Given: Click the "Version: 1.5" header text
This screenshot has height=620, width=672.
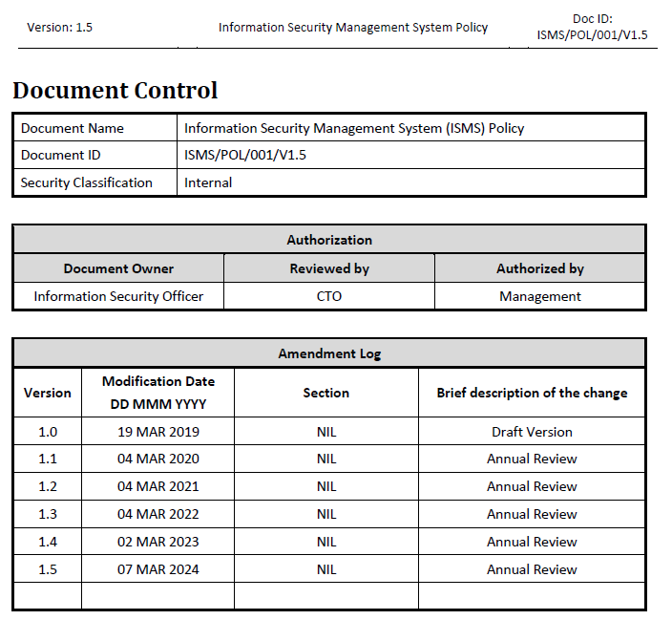Looking at the screenshot, I should [59, 28].
